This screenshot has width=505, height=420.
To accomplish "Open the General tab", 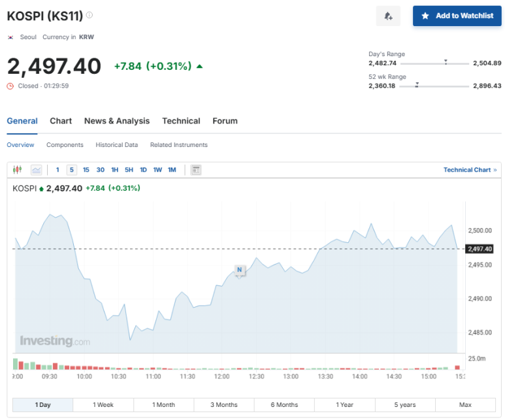I will tap(22, 121).
